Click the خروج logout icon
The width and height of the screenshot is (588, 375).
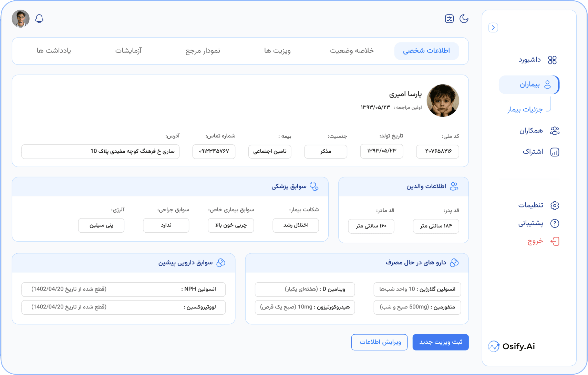pos(555,242)
